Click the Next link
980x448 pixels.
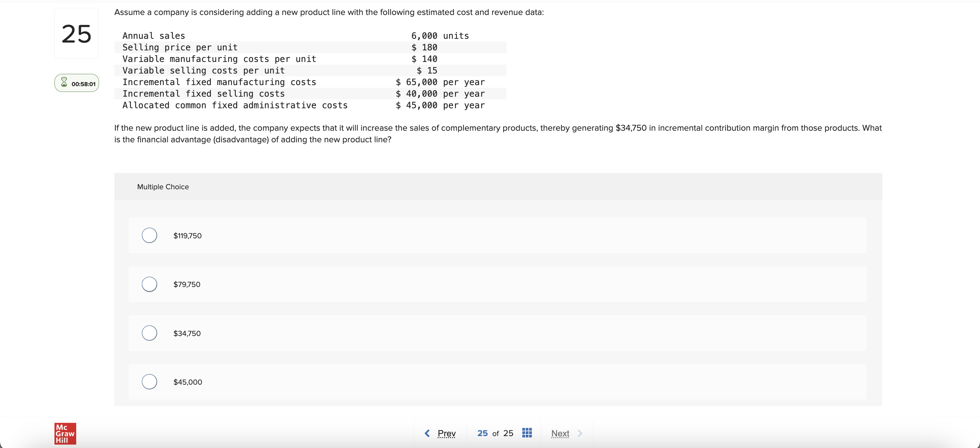(560, 433)
